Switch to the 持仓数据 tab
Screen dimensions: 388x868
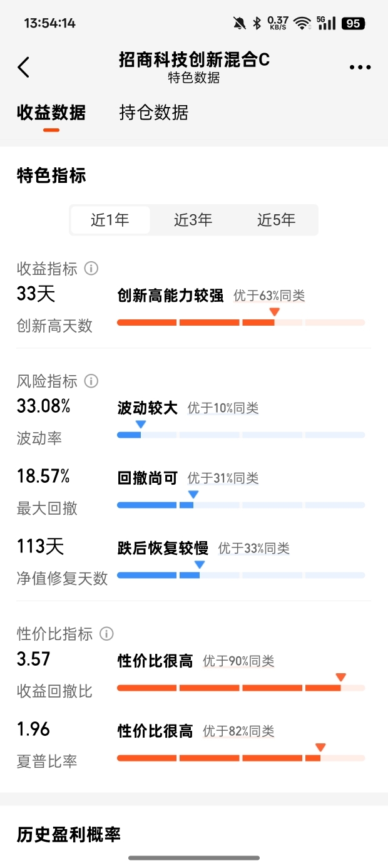pos(154,113)
